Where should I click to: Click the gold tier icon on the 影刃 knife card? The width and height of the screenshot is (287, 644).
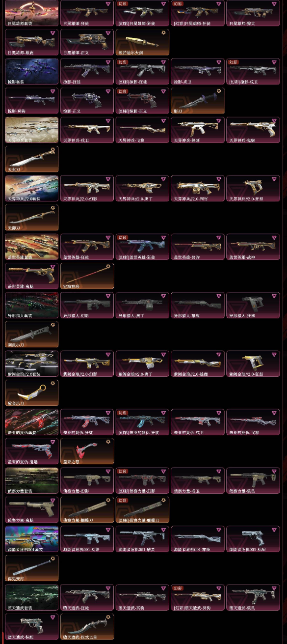[219, 91]
